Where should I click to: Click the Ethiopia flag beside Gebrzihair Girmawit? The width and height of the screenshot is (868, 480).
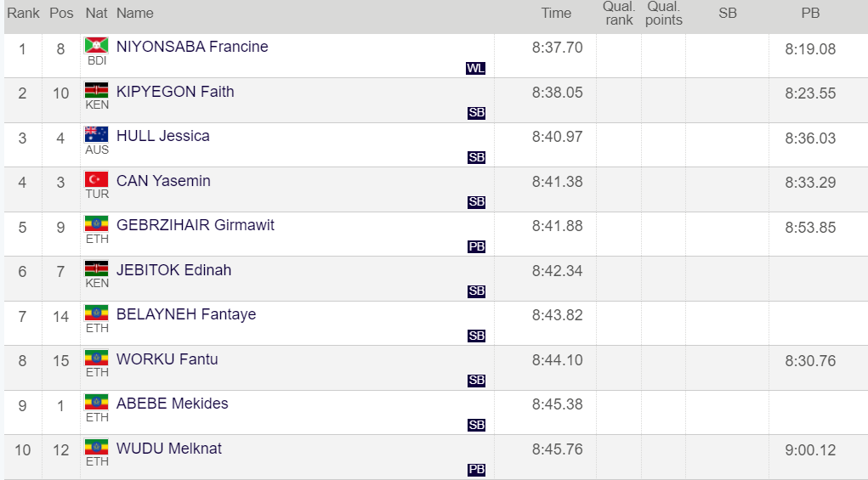96,223
